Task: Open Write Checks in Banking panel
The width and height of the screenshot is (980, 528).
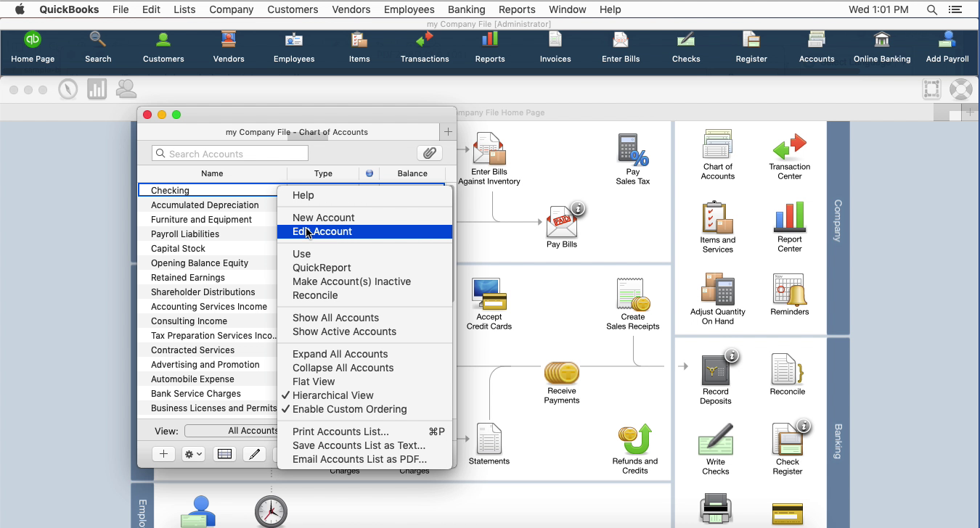Action: pos(716,450)
